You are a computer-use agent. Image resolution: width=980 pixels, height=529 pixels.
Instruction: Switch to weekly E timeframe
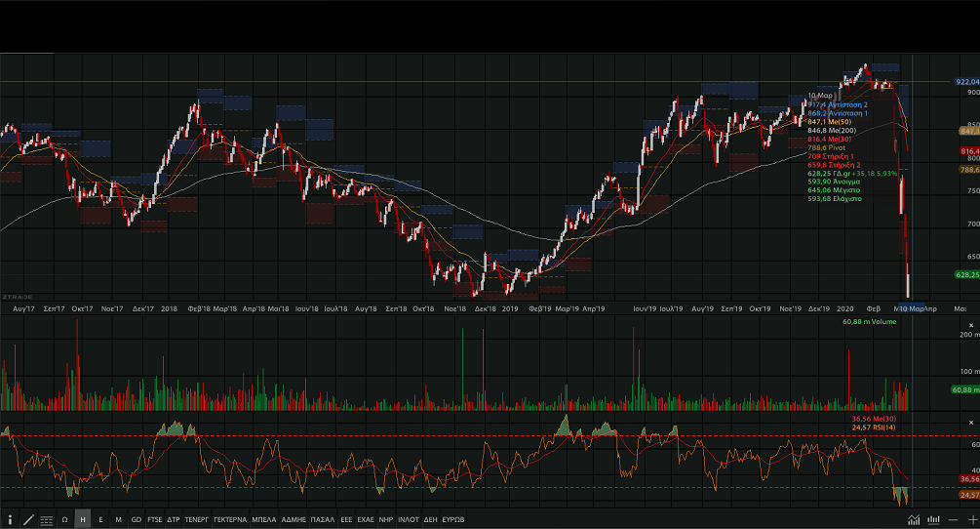pyautogui.click(x=100, y=519)
